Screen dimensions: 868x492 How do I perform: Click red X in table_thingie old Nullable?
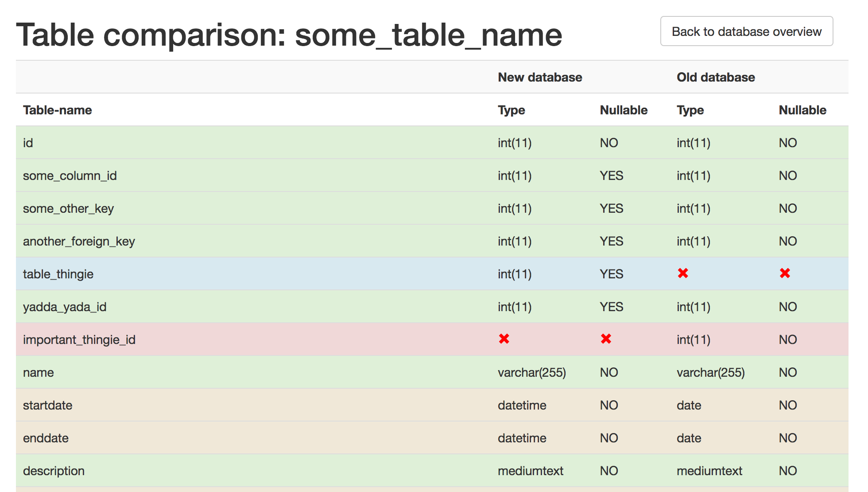tap(785, 273)
